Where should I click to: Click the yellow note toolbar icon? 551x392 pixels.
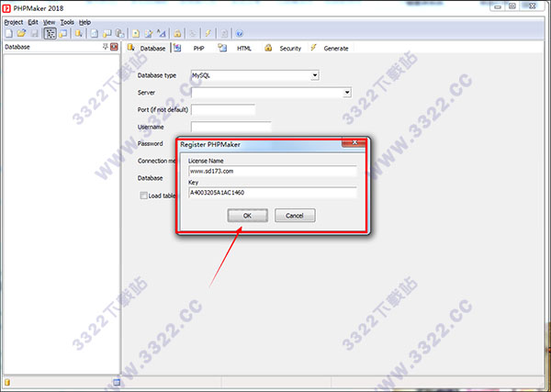(x=136, y=33)
